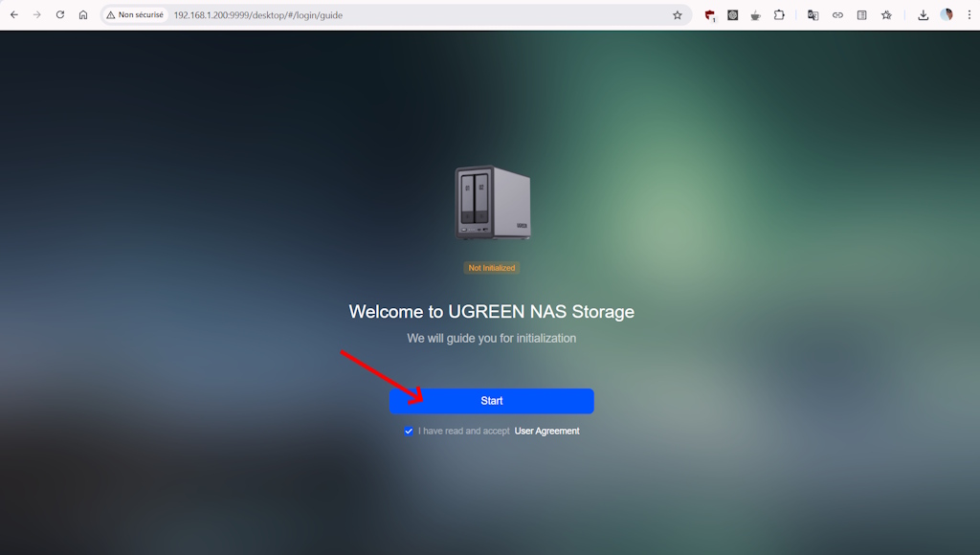This screenshot has height=555, width=980.
Task: Open the bookmarks star toolbar icon
Action: click(886, 15)
